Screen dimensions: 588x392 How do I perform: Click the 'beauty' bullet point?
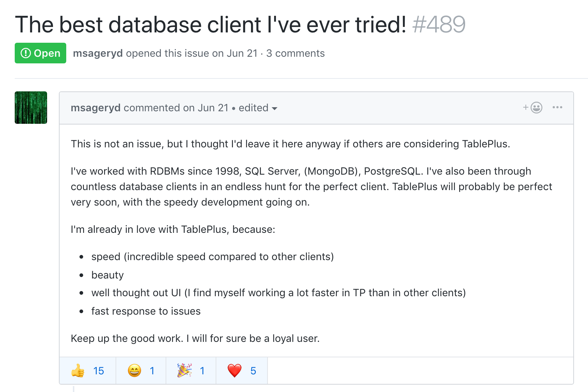coord(107,275)
